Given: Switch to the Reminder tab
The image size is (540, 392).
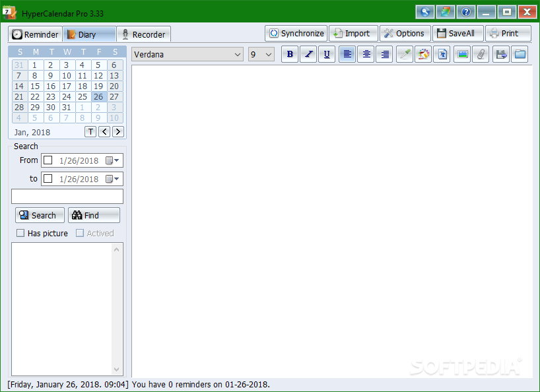Looking at the screenshot, I should click(35, 34).
